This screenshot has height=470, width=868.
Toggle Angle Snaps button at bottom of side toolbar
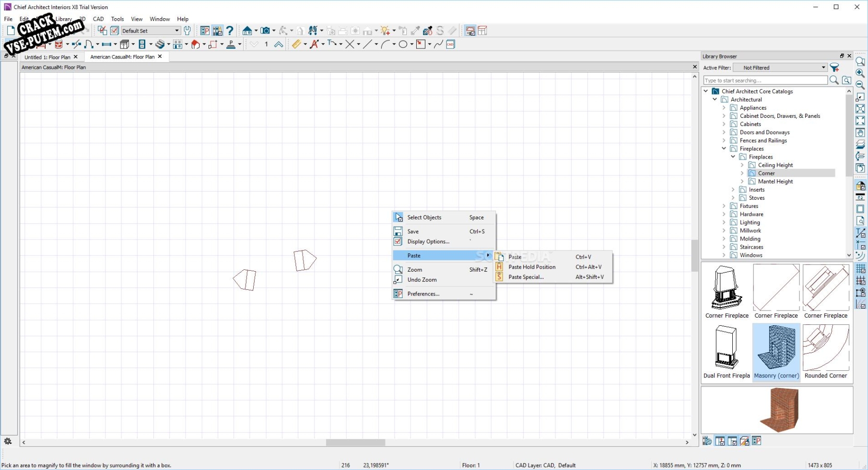(860, 304)
